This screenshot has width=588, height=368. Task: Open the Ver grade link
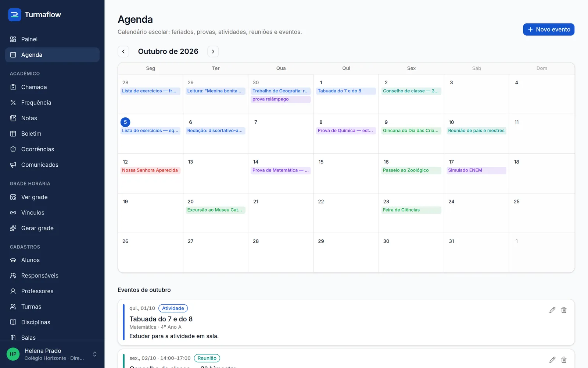point(52,197)
